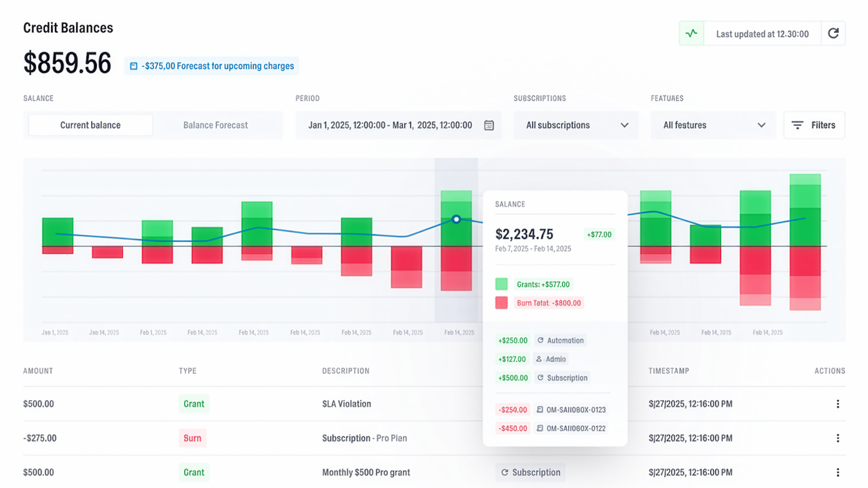Click the highlighted data point on the balance line

point(456,219)
